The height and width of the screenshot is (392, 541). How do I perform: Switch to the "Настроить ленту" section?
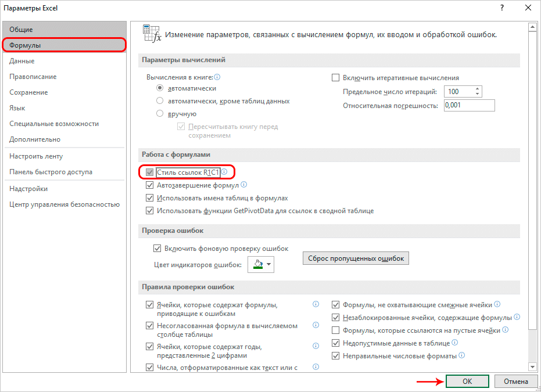(36, 156)
